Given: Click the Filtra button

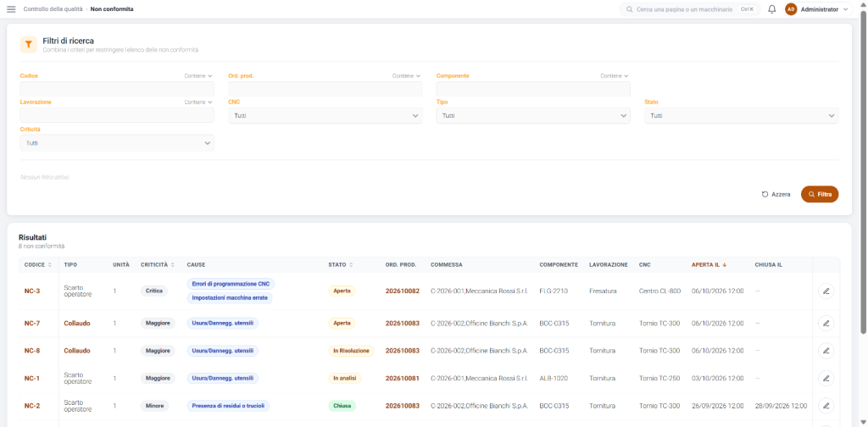Looking at the screenshot, I should coord(820,194).
